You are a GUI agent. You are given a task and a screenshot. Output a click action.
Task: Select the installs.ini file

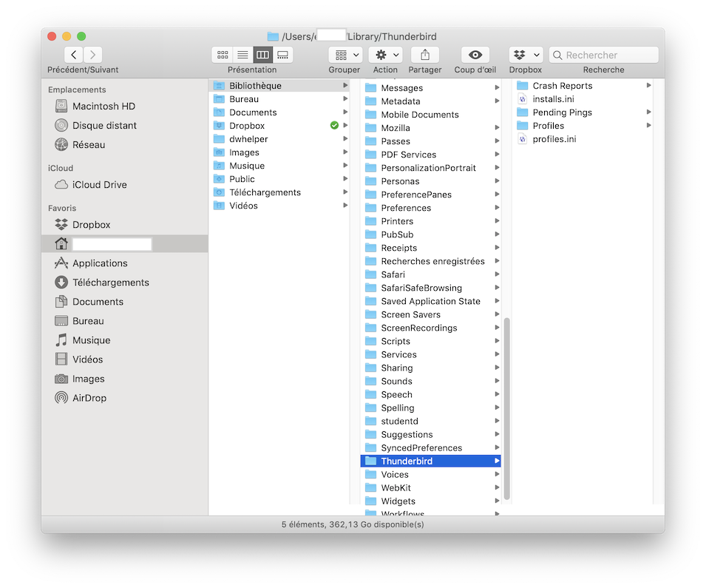583,99
